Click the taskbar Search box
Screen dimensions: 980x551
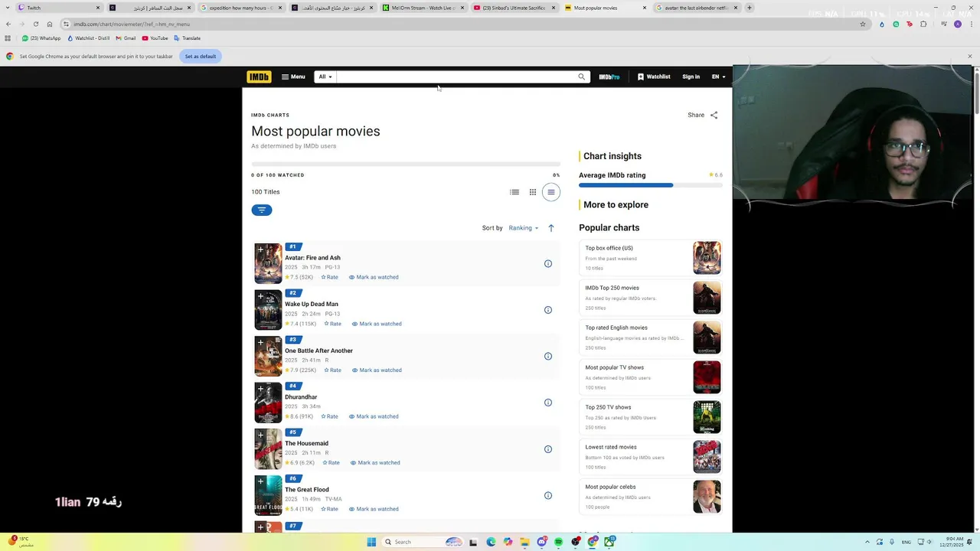pyautogui.click(x=423, y=542)
